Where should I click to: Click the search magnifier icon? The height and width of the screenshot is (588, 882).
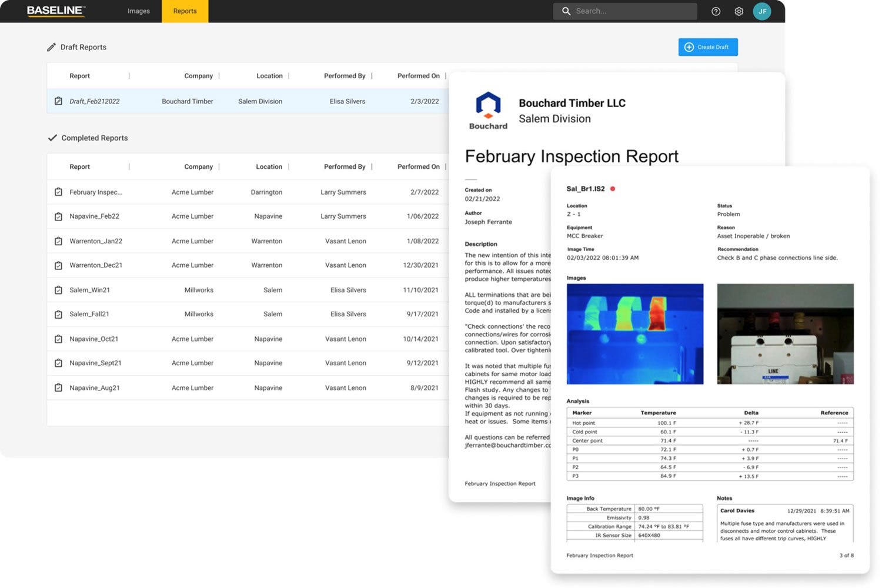[x=565, y=11]
